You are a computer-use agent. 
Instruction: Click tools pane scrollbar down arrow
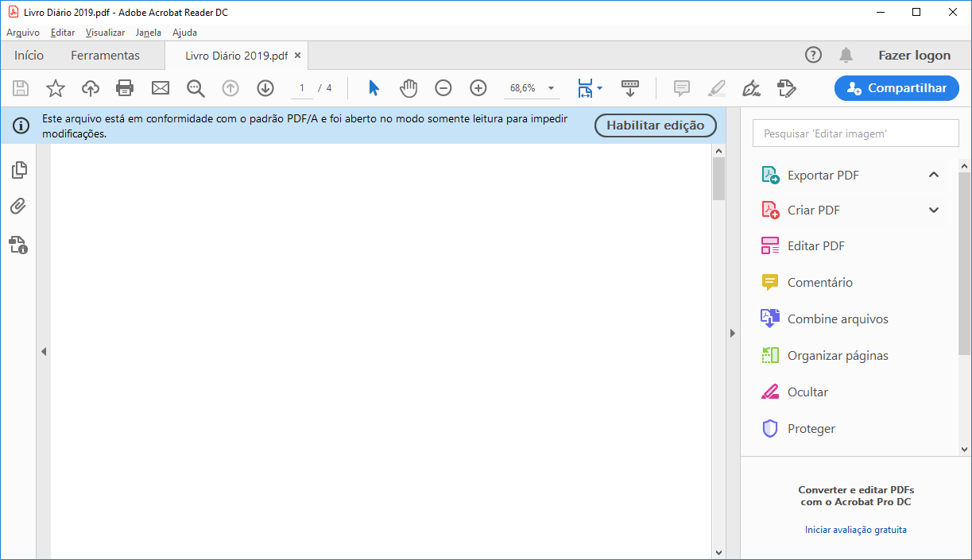pyautogui.click(x=965, y=449)
